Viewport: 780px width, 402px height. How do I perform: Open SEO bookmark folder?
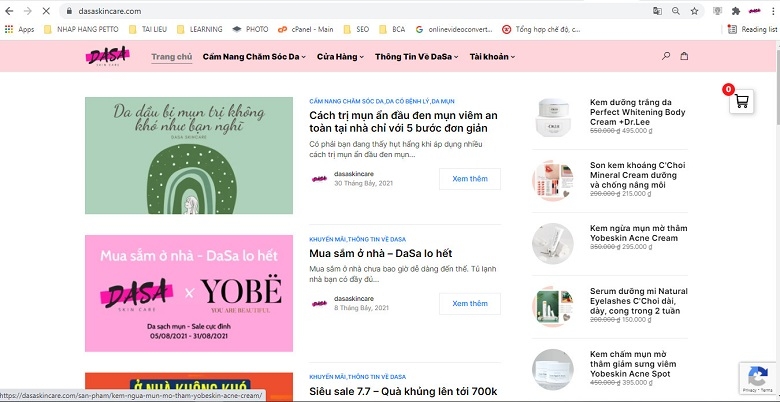(x=356, y=29)
